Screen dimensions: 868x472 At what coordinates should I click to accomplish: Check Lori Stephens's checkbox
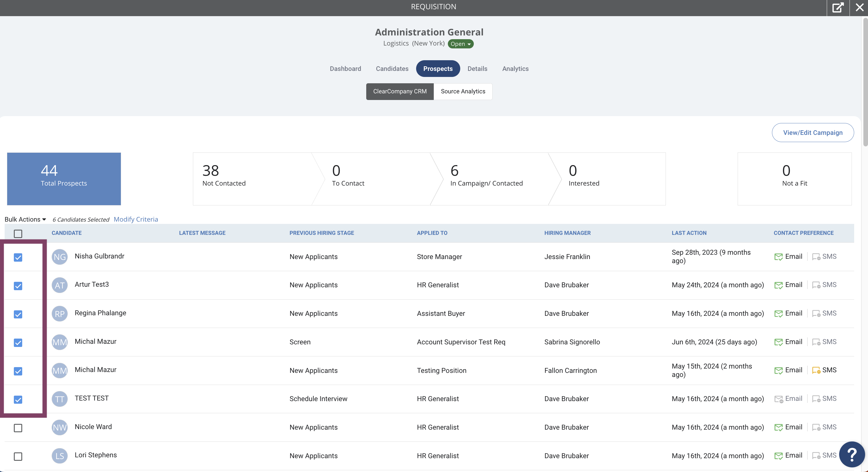click(18, 456)
